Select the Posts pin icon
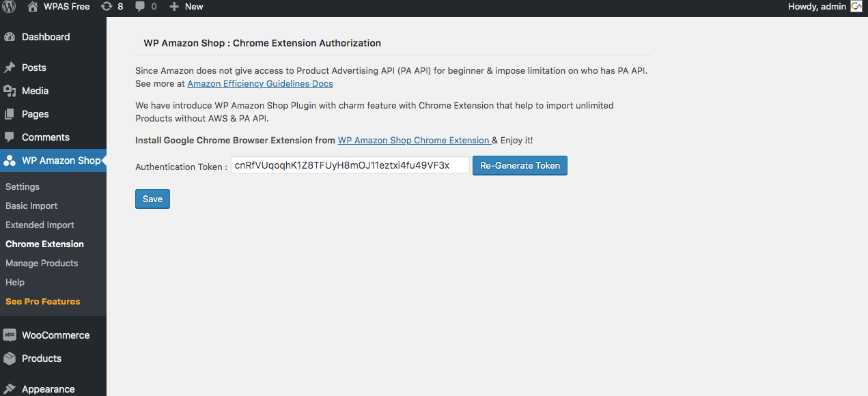 click(x=10, y=68)
